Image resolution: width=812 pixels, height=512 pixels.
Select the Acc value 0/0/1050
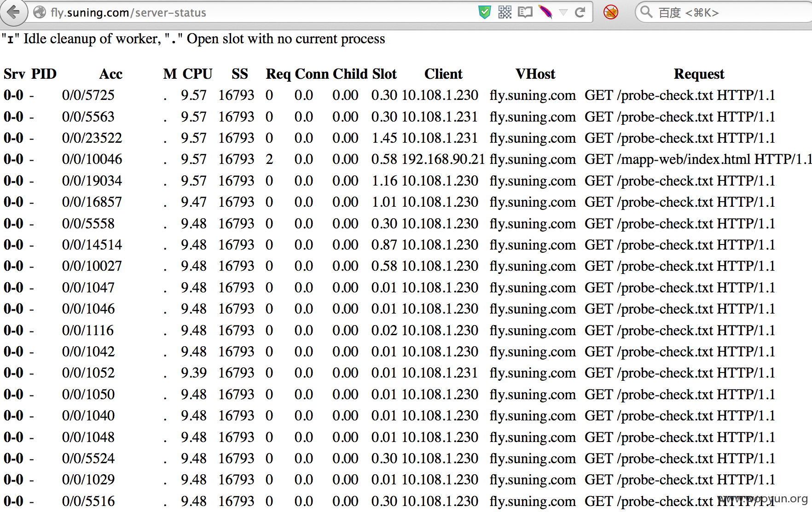[88, 395]
